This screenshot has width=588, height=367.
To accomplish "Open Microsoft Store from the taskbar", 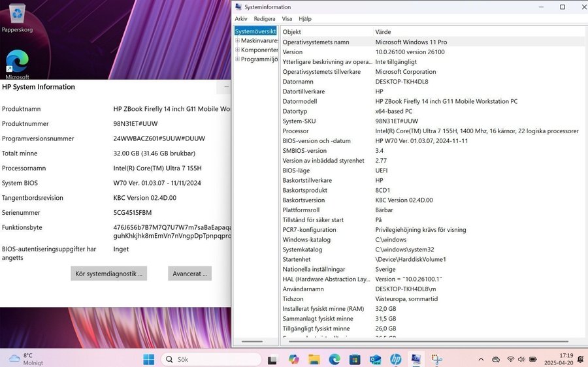I will point(355,359).
